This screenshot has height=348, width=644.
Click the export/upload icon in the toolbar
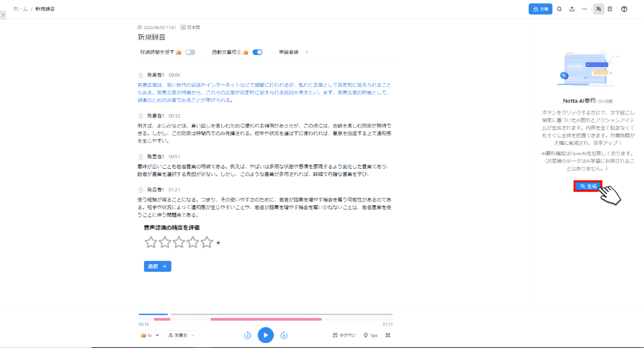(572, 9)
